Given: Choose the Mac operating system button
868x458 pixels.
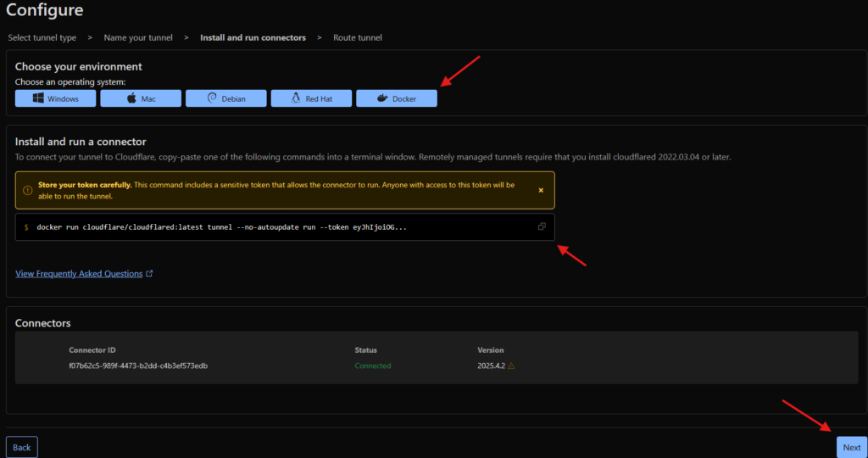Looking at the screenshot, I should click(141, 98).
